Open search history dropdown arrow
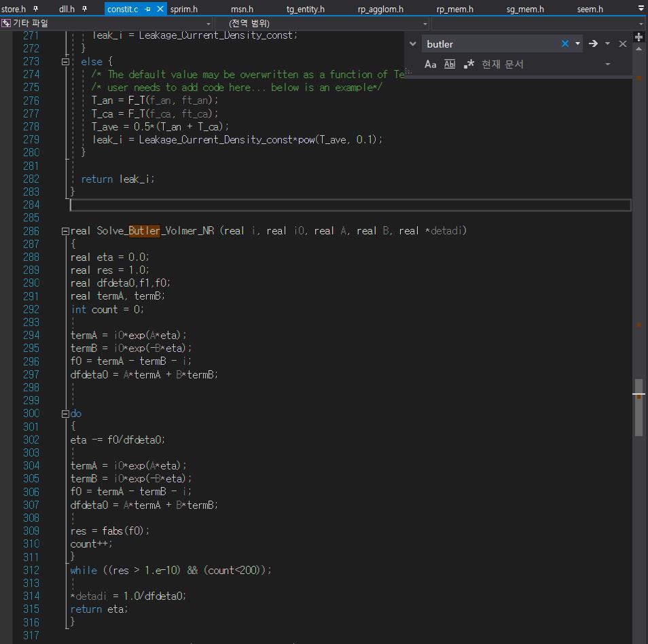 point(577,43)
